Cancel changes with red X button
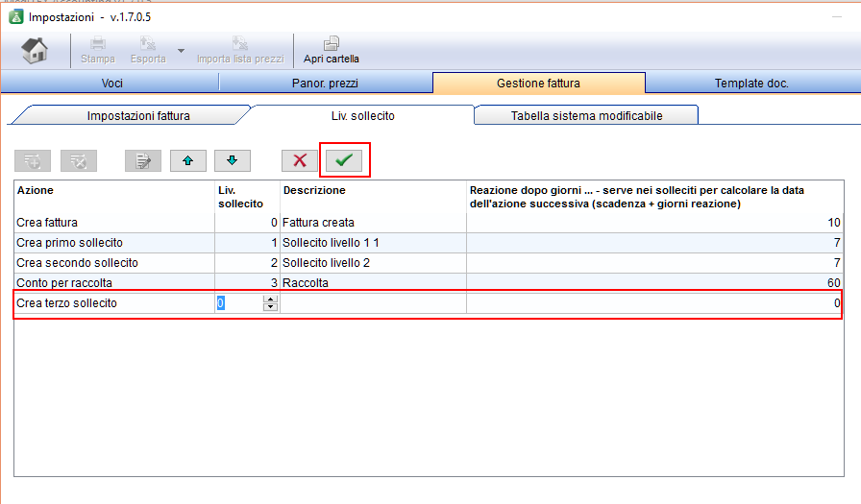Image resolution: width=861 pixels, height=504 pixels. click(x=300, y=160)
